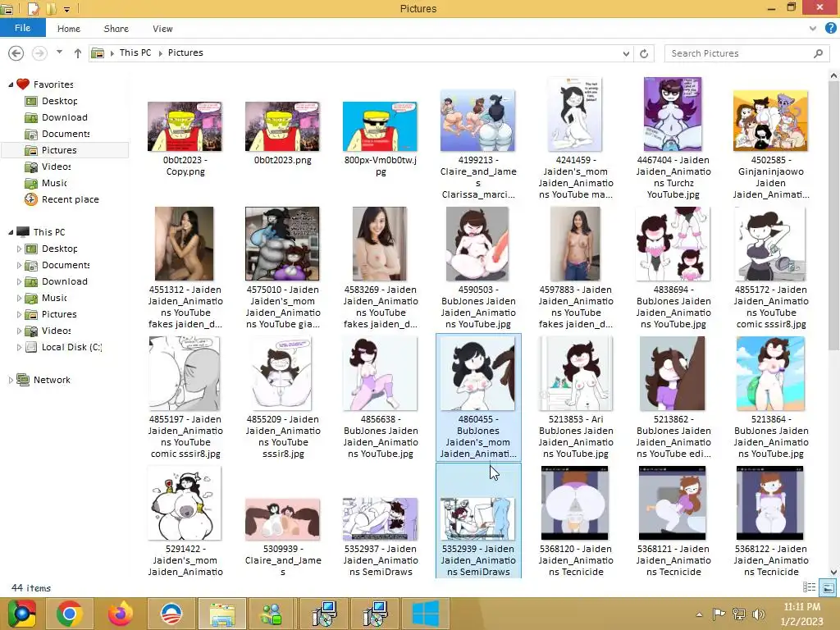Click the scrollbar down arrow
This screenshot has height=630, width=840.
(x=833, y=572)
